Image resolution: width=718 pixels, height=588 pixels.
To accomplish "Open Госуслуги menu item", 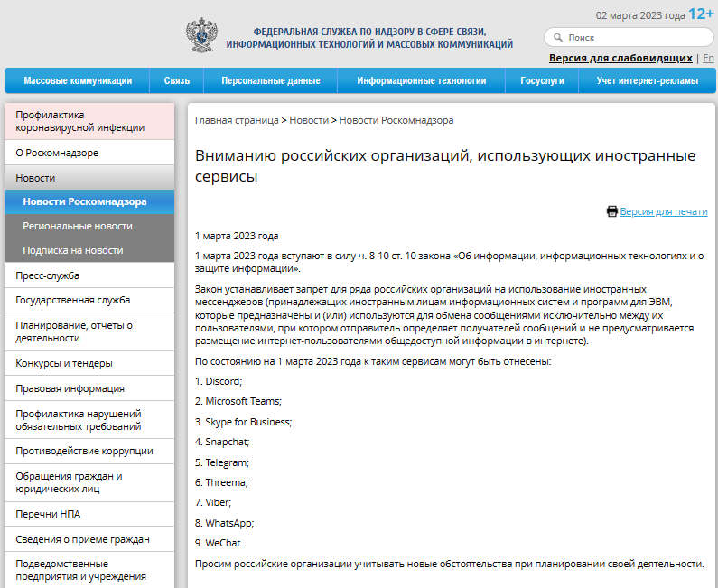I will pos(542,80).
